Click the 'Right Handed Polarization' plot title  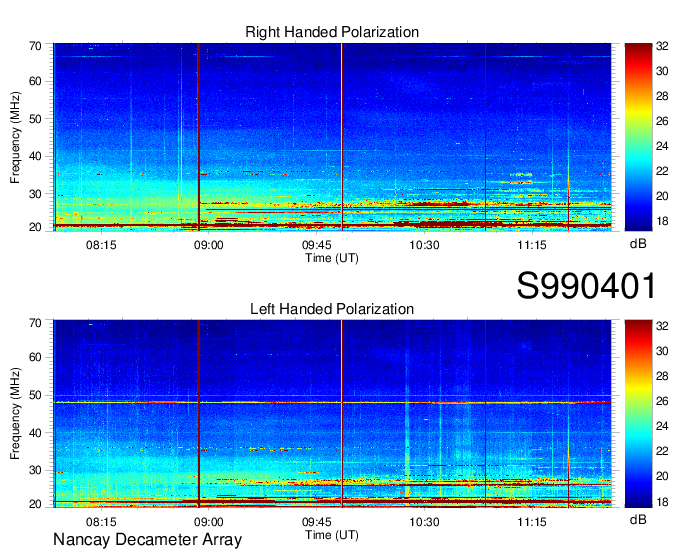(332, 32)
